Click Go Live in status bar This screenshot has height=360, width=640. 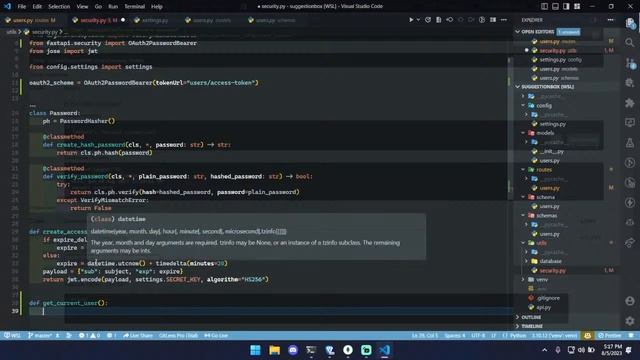217,336
